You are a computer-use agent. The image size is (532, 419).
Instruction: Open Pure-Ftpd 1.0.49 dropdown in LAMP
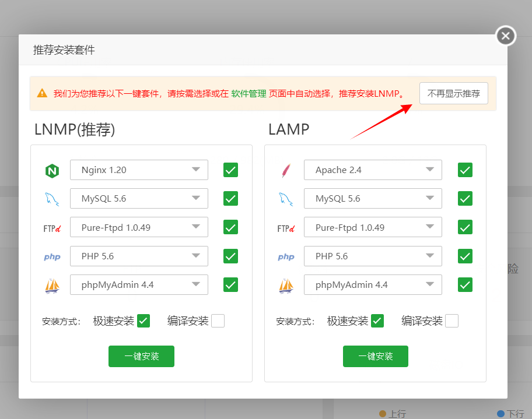(373, 227)
